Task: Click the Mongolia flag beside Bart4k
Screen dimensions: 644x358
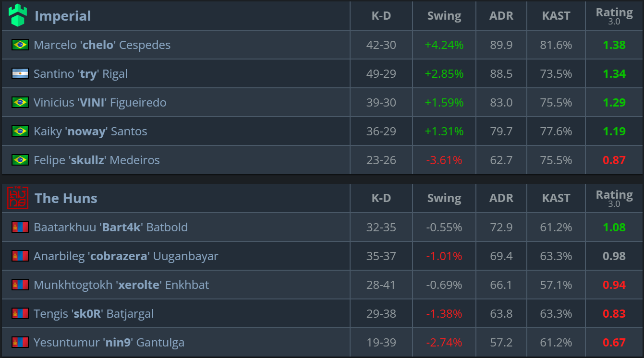Action: [x=20, y=227]
